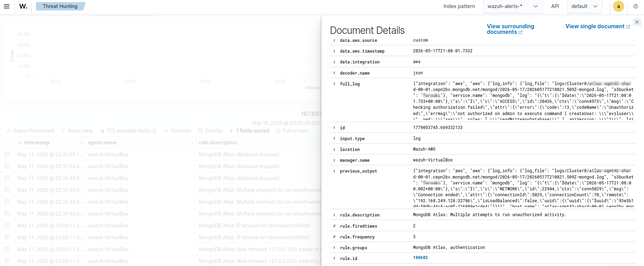Image resolution: width=644 pixels, height=266 pixels.
Task: Click type icon beside the id field
Action: click(334, 128)
